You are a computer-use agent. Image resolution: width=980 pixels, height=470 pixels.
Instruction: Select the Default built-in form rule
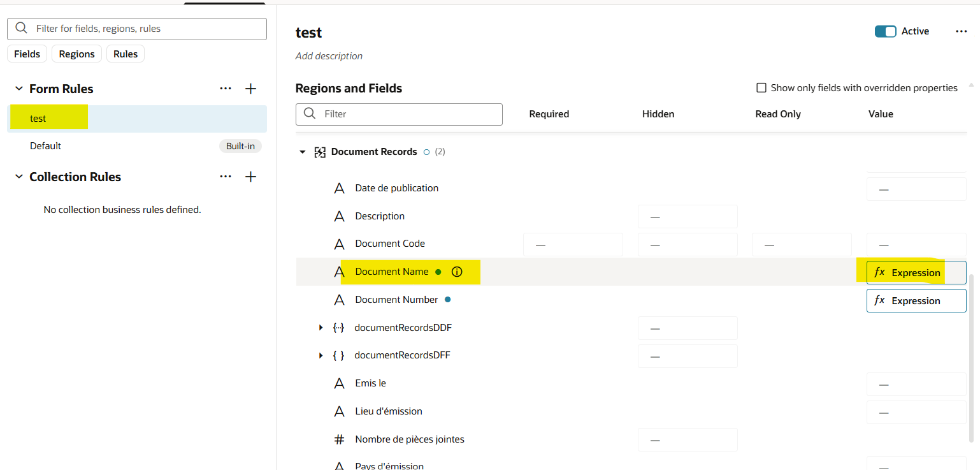click(137, 146)
